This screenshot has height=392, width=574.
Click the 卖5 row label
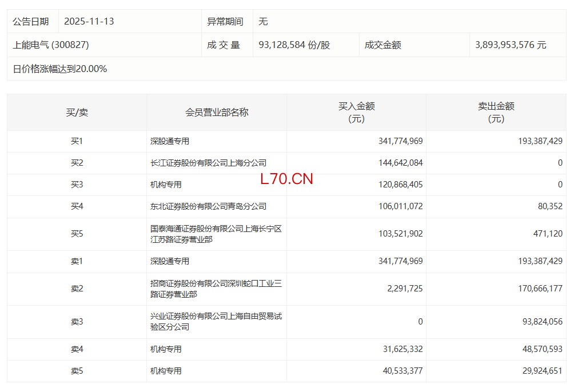(x=77, y=371)
